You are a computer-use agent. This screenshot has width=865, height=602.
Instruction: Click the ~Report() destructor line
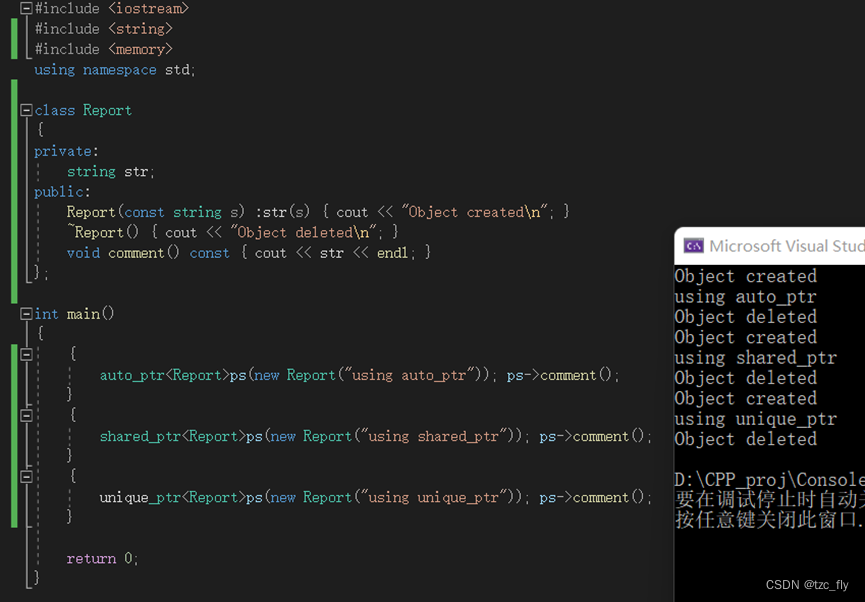click(233, 232)
